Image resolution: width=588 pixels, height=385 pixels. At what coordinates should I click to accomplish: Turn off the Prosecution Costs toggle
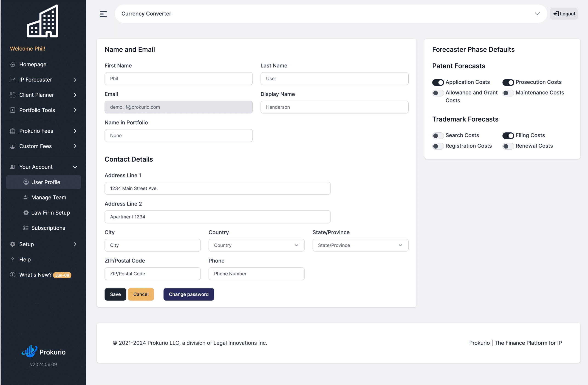point(508,82)
